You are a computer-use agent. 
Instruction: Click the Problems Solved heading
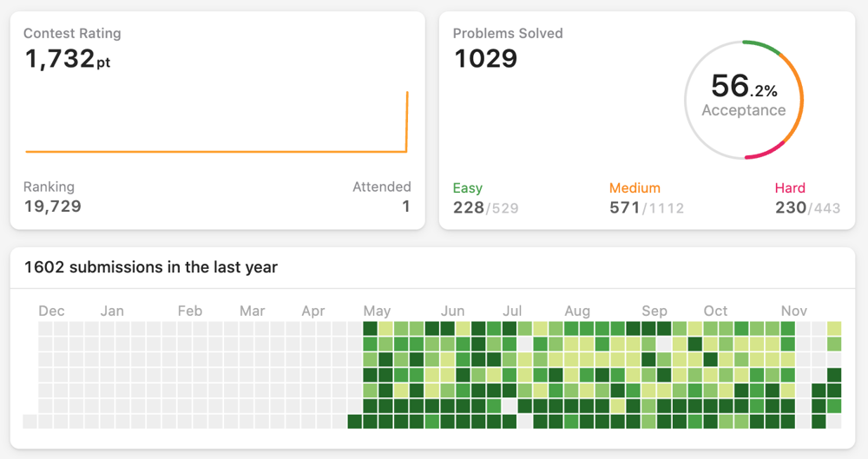[508, 34]
